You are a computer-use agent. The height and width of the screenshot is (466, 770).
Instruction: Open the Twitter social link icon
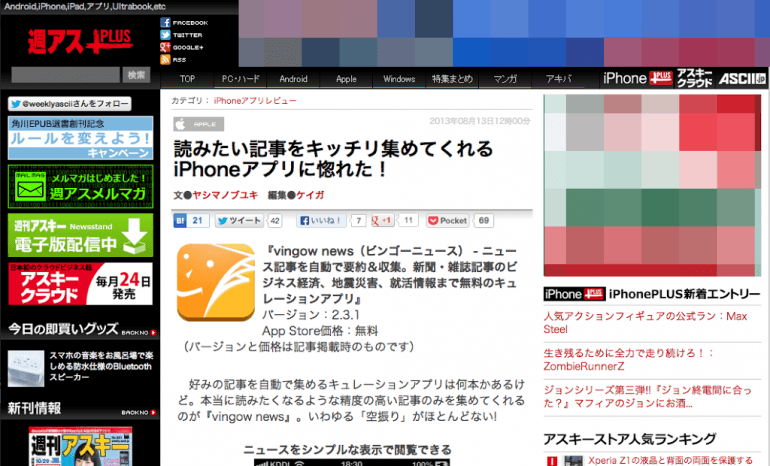[x=165, y=35]
